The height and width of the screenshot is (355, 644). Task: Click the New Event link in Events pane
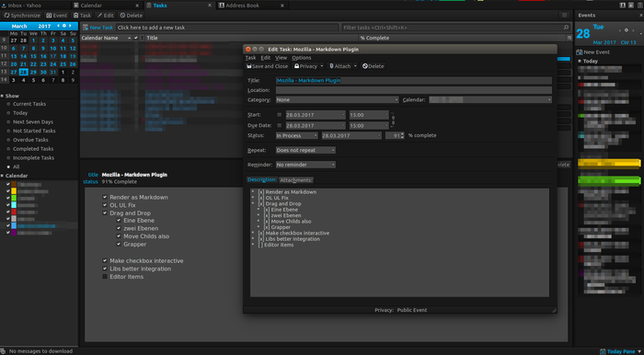point(596,52)
